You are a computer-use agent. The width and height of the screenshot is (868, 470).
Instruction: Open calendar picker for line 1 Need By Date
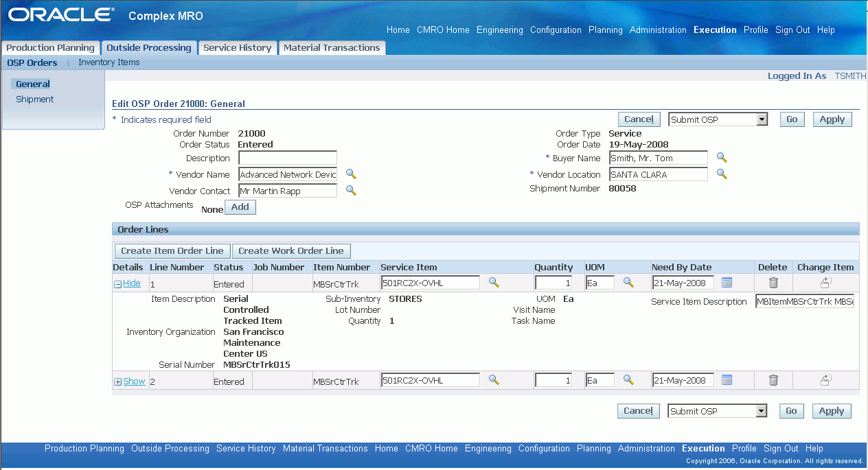pyautogui.click(x=727, y=283)
